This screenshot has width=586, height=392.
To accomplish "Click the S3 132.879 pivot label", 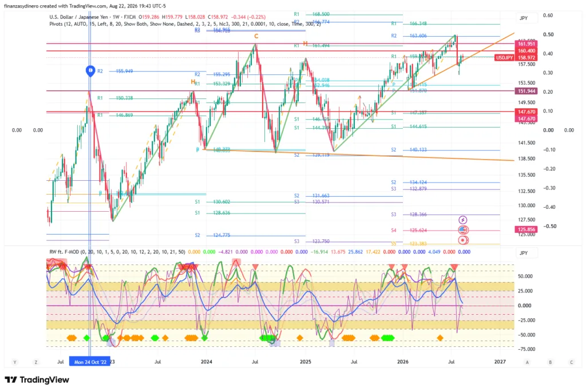I will pos(409,189).
